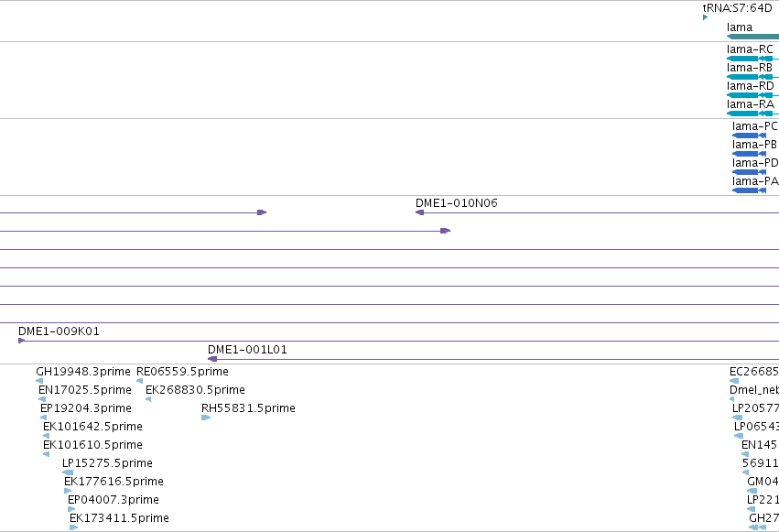Click the lama-PB CDS glyph

(x=749, y=154)
